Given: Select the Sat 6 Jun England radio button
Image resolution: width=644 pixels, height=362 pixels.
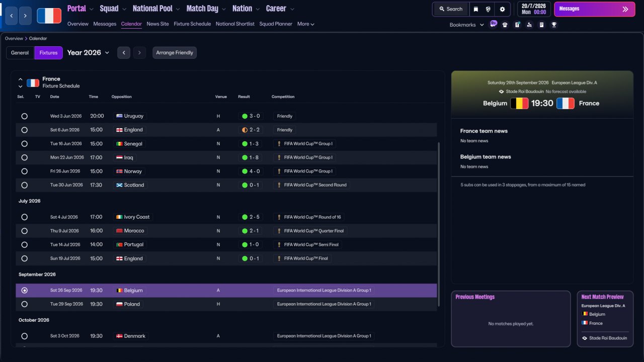Looking at the screenshot, I should pos(25,130).
